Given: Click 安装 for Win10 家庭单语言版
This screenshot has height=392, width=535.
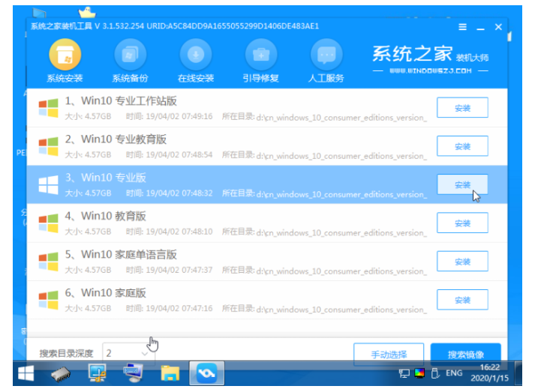Looking at the screenshot, I should (x=461, y=262).
